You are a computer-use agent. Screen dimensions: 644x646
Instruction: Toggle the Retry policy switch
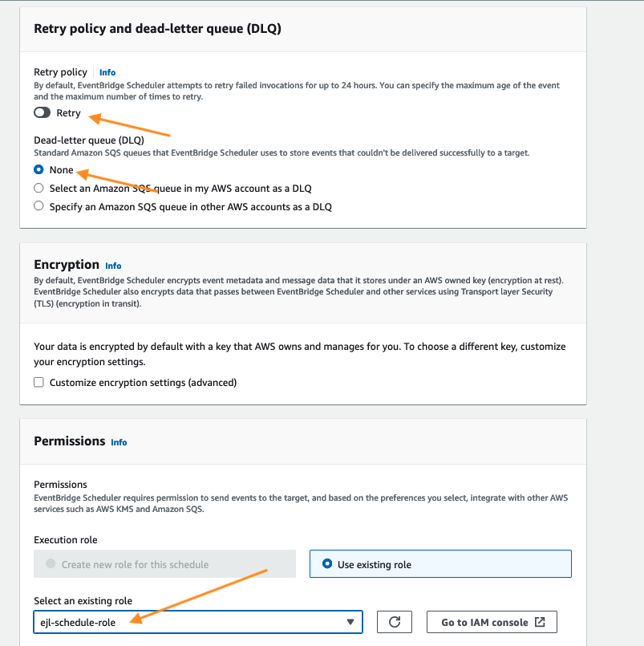(42, 113)
